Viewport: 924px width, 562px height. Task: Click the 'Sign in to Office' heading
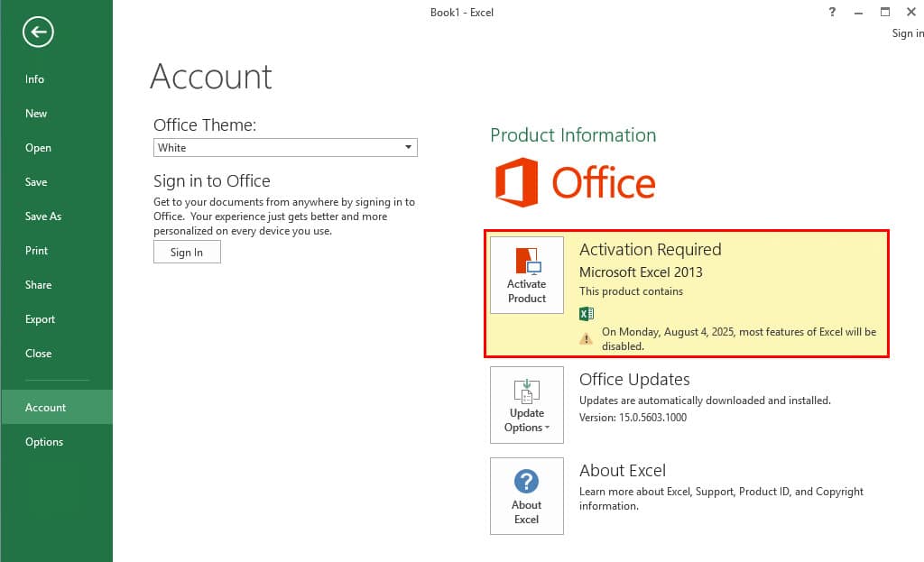211,180
